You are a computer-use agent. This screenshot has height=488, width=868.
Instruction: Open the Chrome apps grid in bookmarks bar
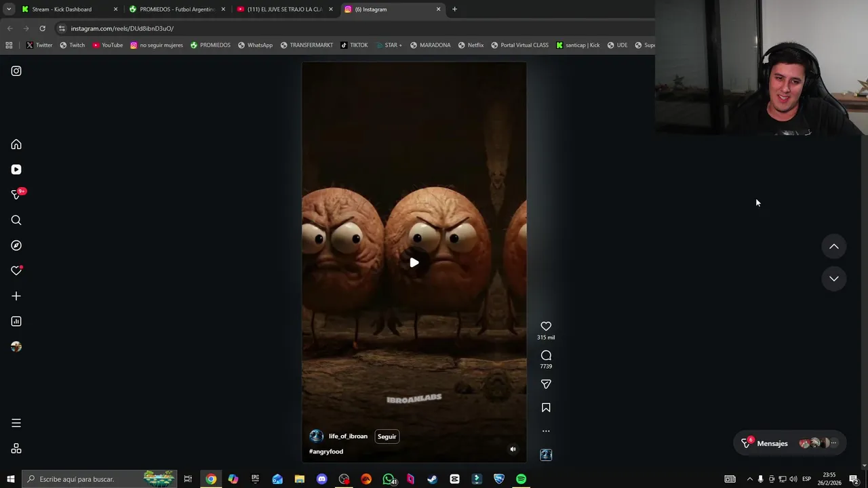(9, 45)
